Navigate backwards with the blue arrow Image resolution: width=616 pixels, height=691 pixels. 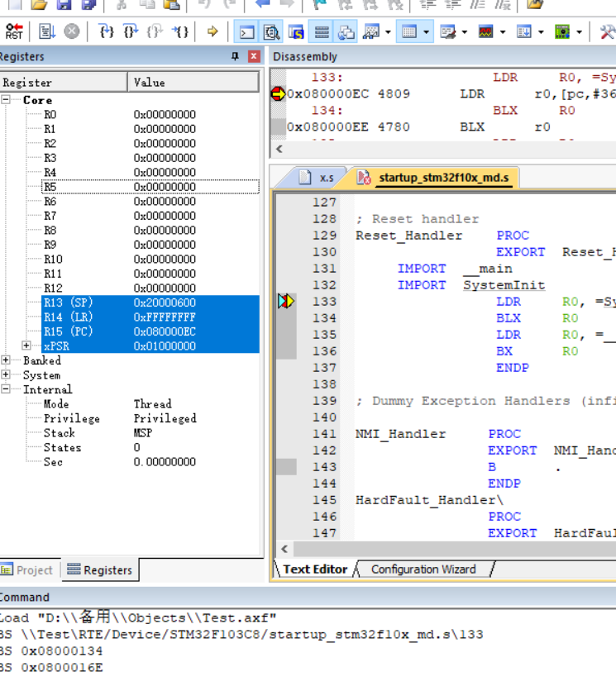click(262, 4)
